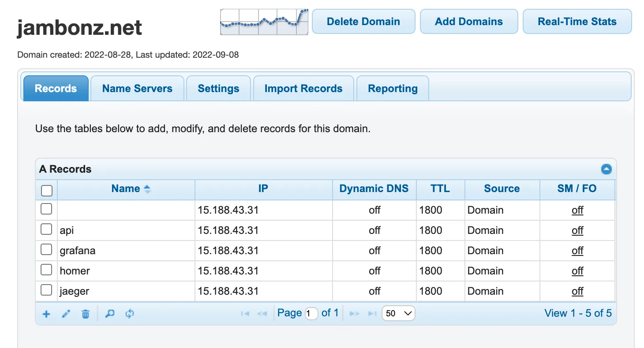Click SM/FO off link for homer
The width and height of the screenshot is (644, 348).
pyautogui.click(x=577, y=271)
